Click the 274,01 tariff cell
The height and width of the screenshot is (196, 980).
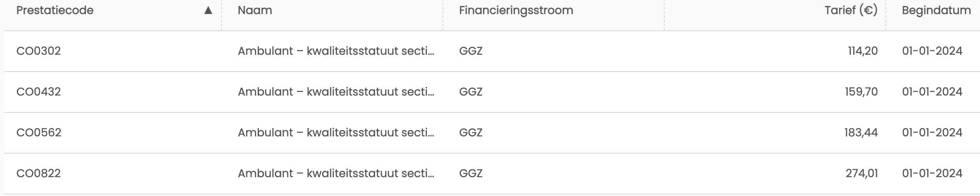coord(862,174)
